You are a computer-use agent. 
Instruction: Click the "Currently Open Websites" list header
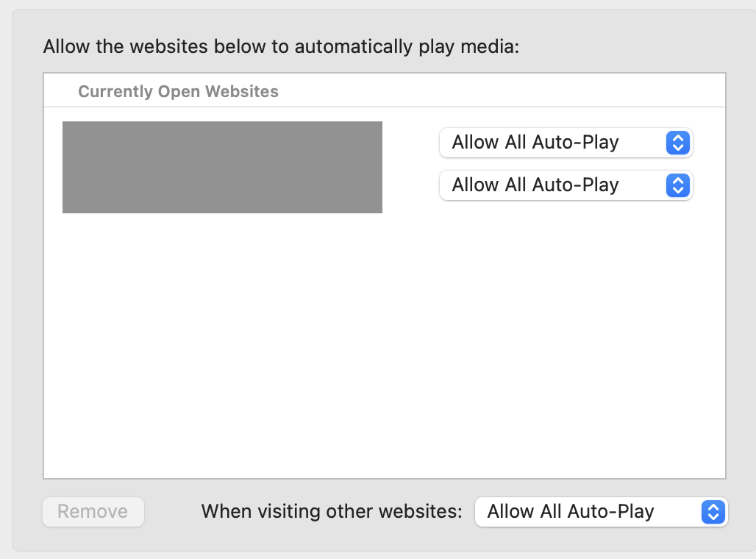(178, 92)
